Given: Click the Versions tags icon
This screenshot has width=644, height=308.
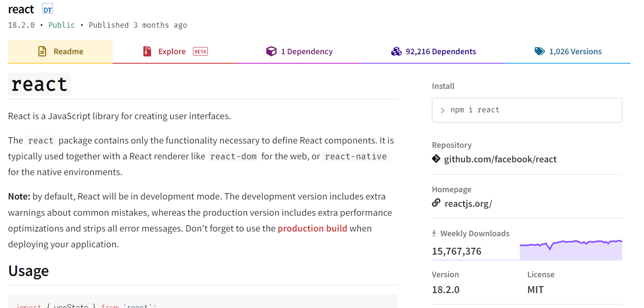Looking at the screenshot, I should tap(539, 51).
